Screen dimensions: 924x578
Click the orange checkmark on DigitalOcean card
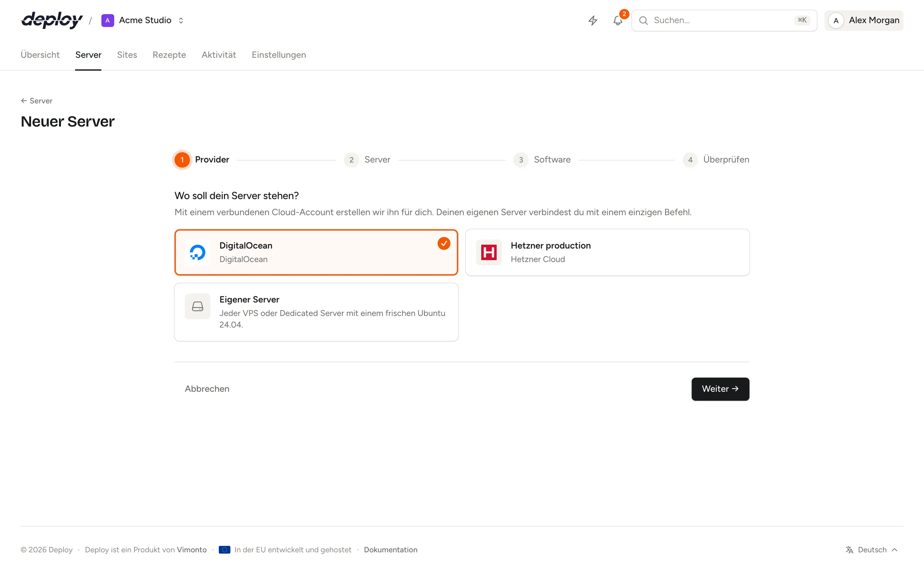[x=444, y=243]
